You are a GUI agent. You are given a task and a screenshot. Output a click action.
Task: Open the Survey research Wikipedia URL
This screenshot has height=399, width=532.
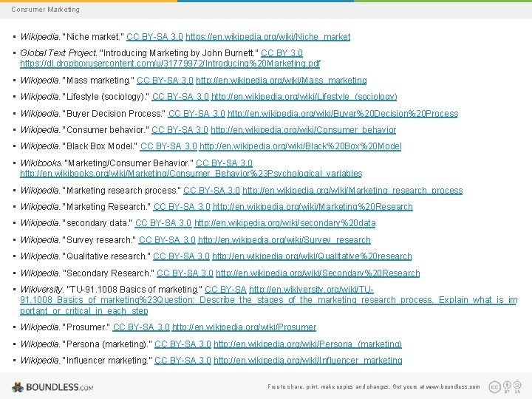[x=284, y=240]
